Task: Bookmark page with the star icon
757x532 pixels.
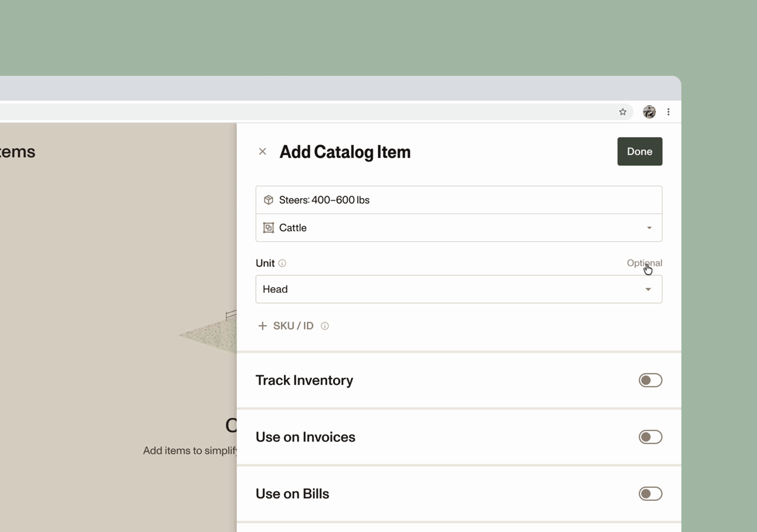Action: (623, 112)
